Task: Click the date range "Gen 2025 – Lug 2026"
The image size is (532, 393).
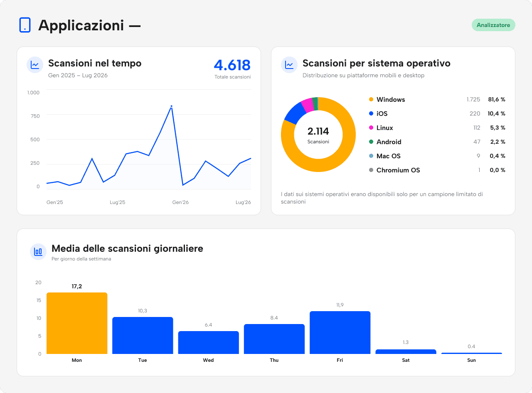Action: coord(78,75)
